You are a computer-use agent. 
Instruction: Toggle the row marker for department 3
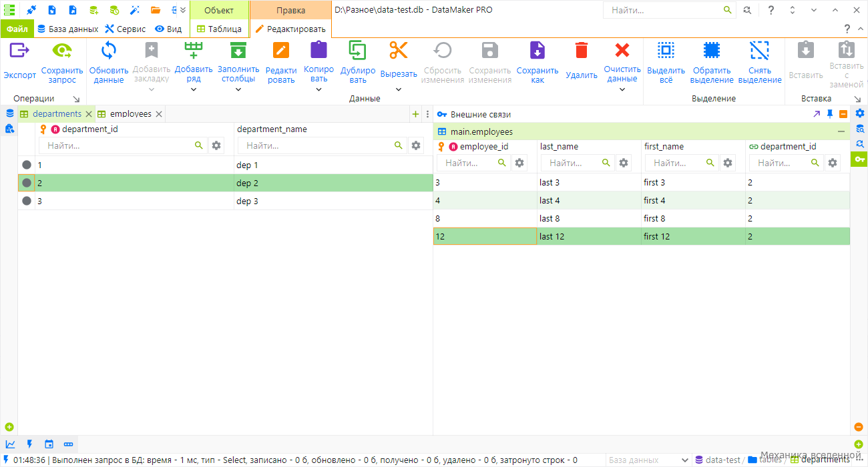point(27,201)
